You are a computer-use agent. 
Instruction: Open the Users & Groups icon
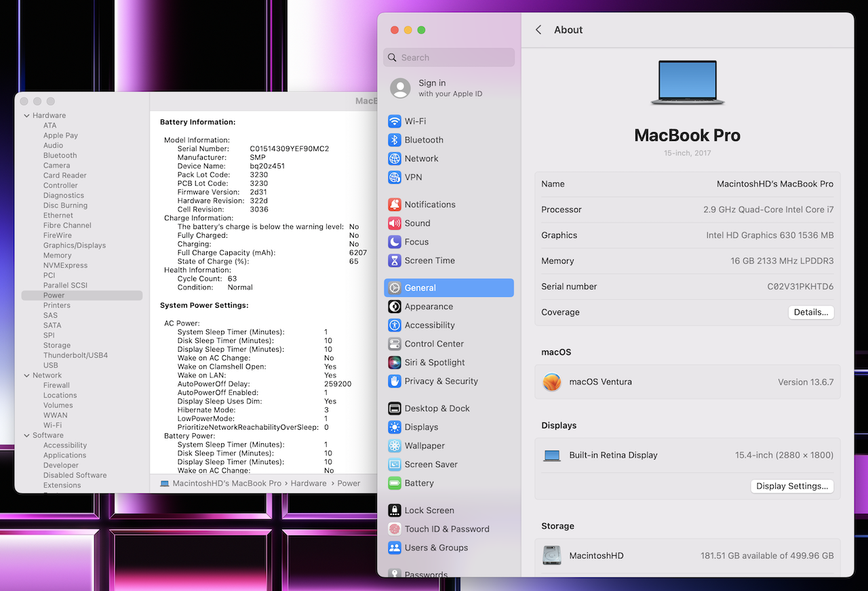[395, 548]
